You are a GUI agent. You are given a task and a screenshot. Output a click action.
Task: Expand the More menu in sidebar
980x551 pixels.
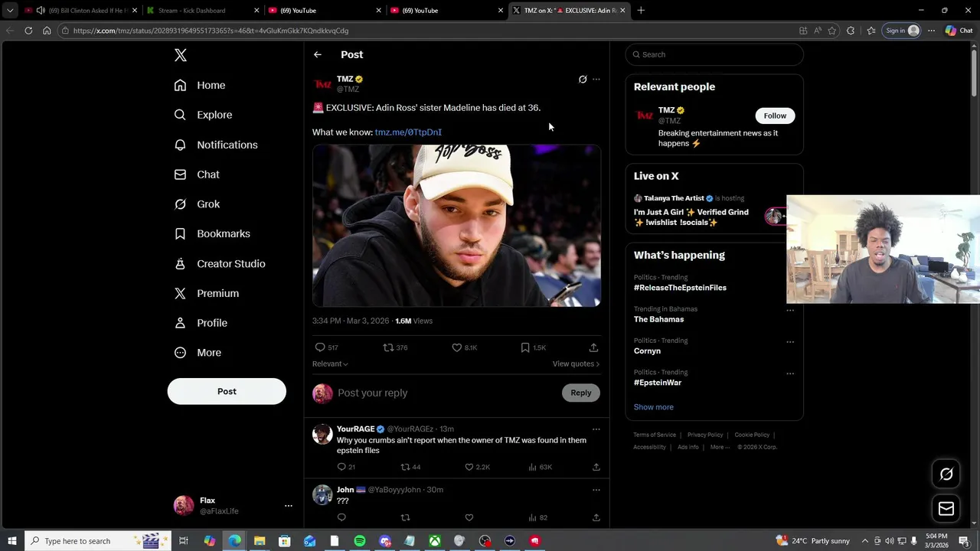pyautogui.click(x=198, y=353)
